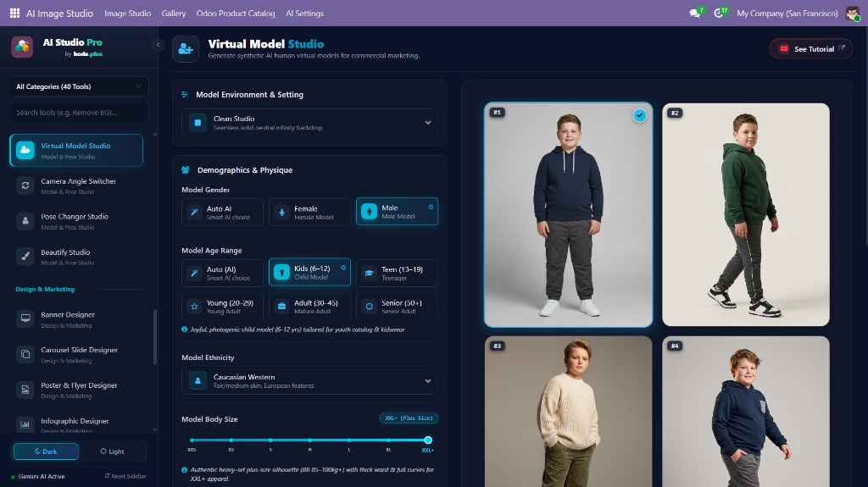
Task: Click the Virtual Model Studio sidebar icon
Action: 25,150
